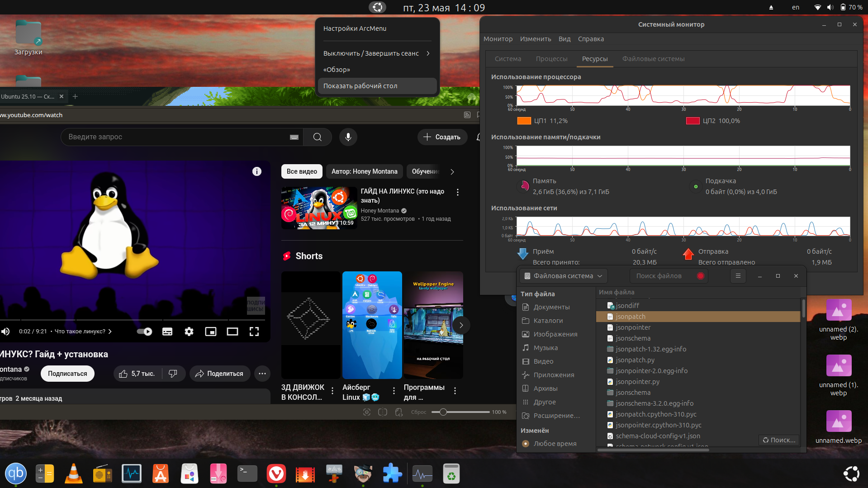Open the Вид menu in System Monitor
868x488 pixels.
(564, 39)
